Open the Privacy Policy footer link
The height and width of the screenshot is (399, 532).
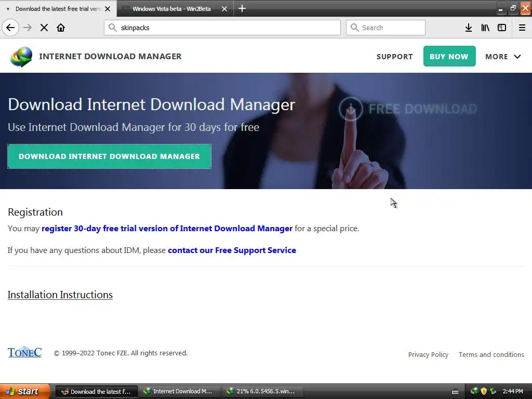point(428,354)
